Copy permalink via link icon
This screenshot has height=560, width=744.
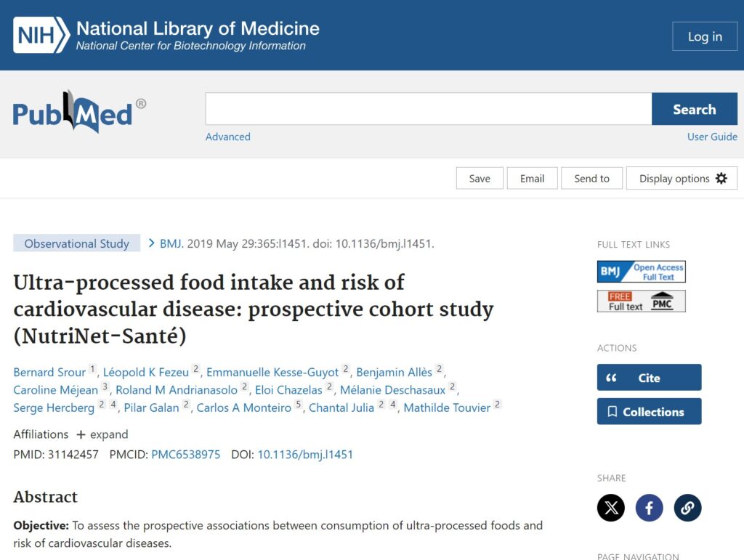pyautogui.click(x=687, y=507)
